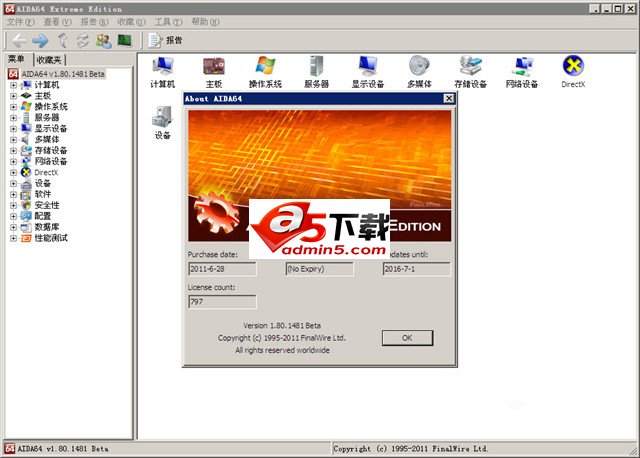Open the 网络设备 icon in right pane
Image resolution: width=640 pixels, height=458 pixels.
(522, 72)
